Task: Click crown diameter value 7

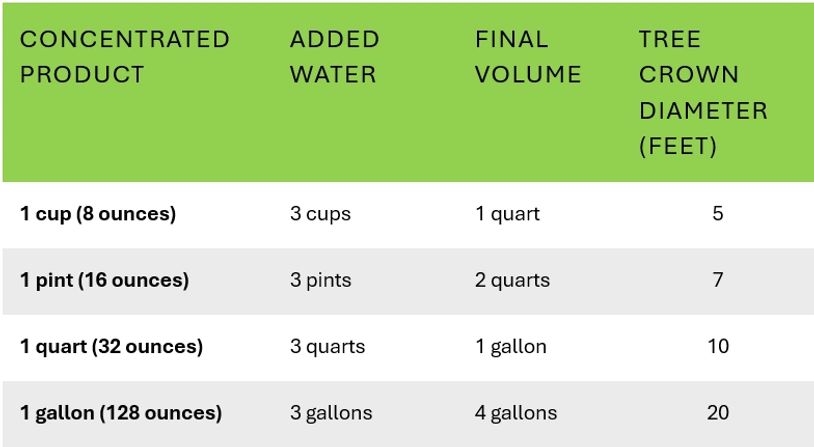Action: (x=718, y=280)
